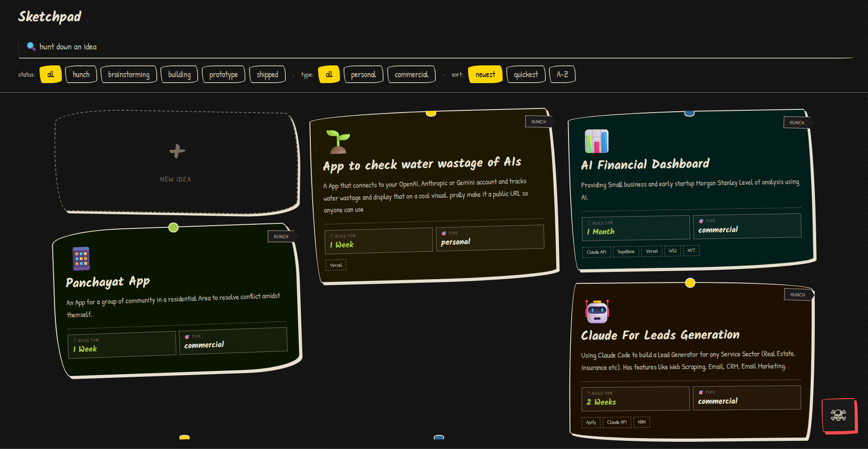Filter status by brainstorming
Screen dimensions: 868x449
(x=129, y=74)
